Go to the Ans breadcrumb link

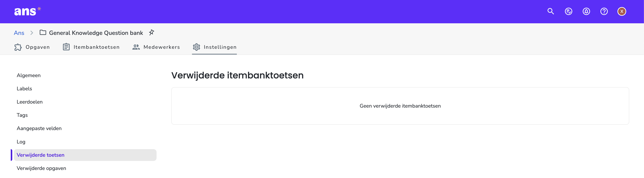pyautogui.click(x=19, y=33)
